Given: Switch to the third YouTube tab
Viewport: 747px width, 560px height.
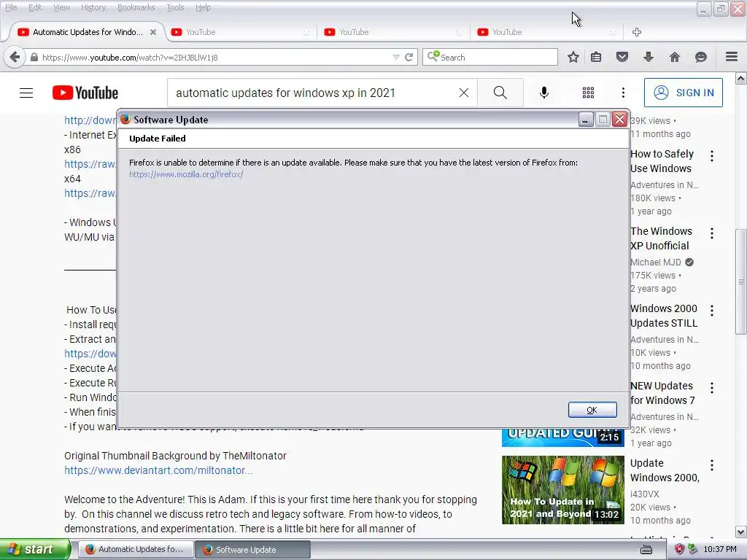Looking at the screenshot, I should [393, 32].
